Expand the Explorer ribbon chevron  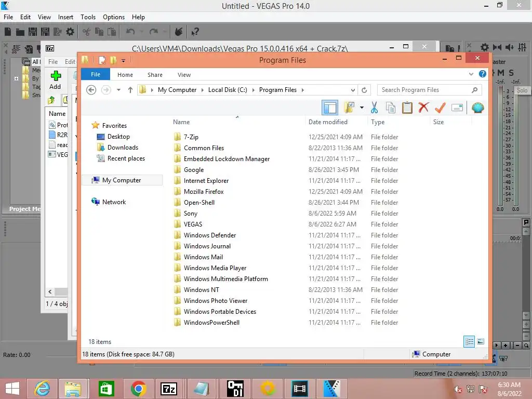[471, 74]
